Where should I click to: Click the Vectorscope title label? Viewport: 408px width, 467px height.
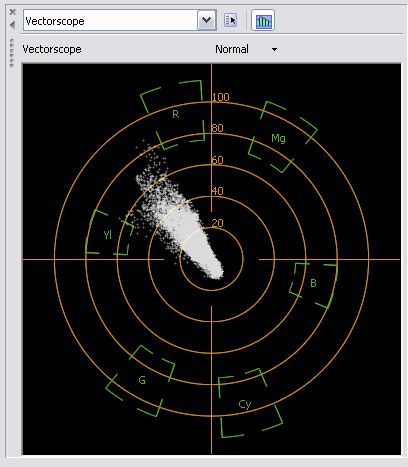(52, 49)
